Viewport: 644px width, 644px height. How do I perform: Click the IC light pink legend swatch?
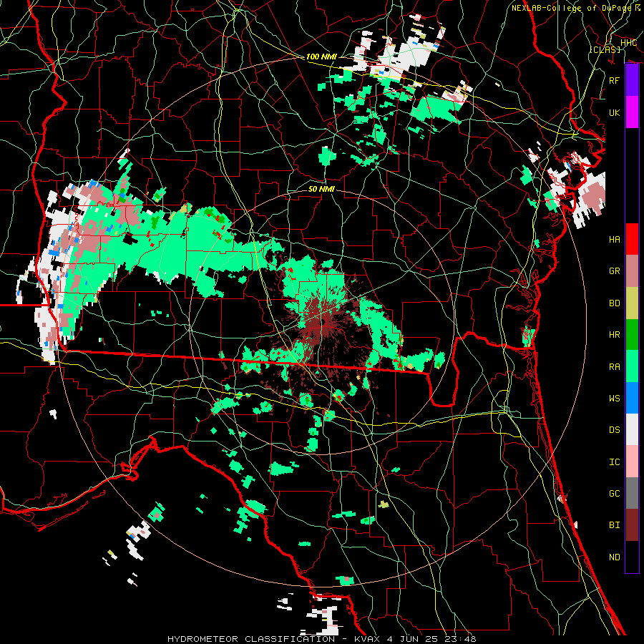pos(632,462)
